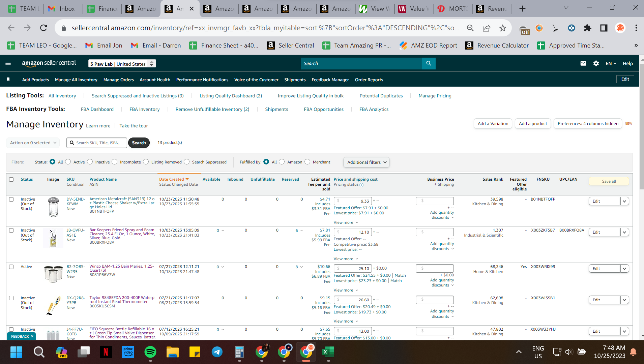The height and width of the screenshot is (364, 644).
Task: Go back to previous page
Action: pyautogui.click(x=11, y=28)
